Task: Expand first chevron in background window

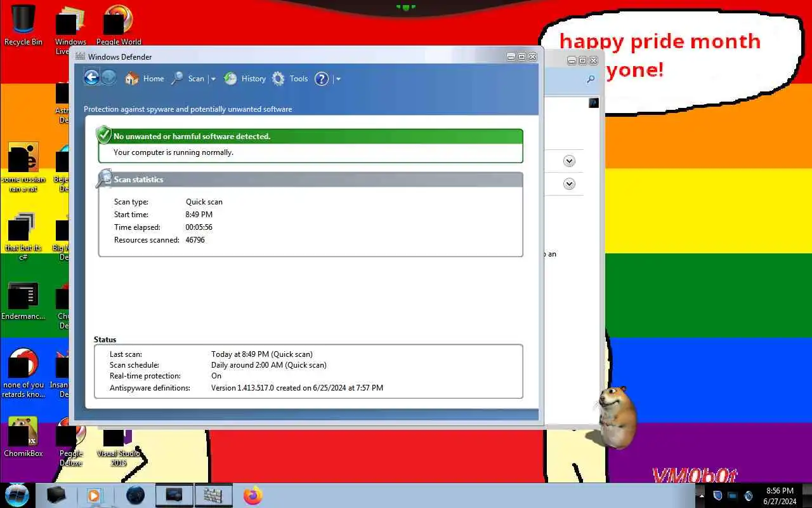Action: click(569, 161)
